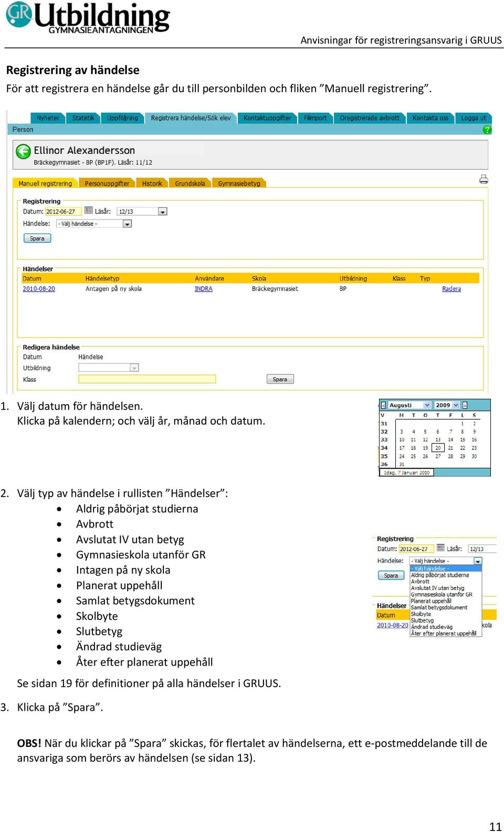The height and width of the screenshot is (832, 504).
Task: Click arrow of the opened Händelse dropdown list
Action: (478, 561)
